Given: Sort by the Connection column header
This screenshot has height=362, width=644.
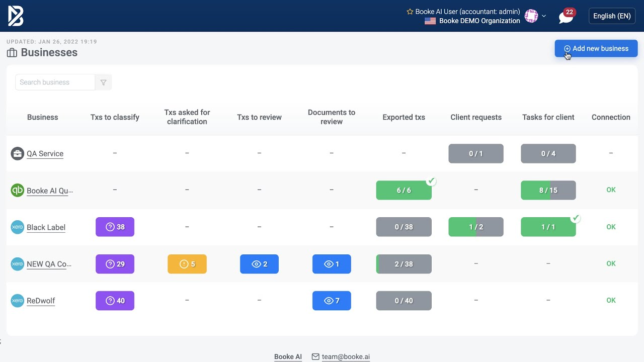Looking at the screenshot, I should (x=611, y=117).
